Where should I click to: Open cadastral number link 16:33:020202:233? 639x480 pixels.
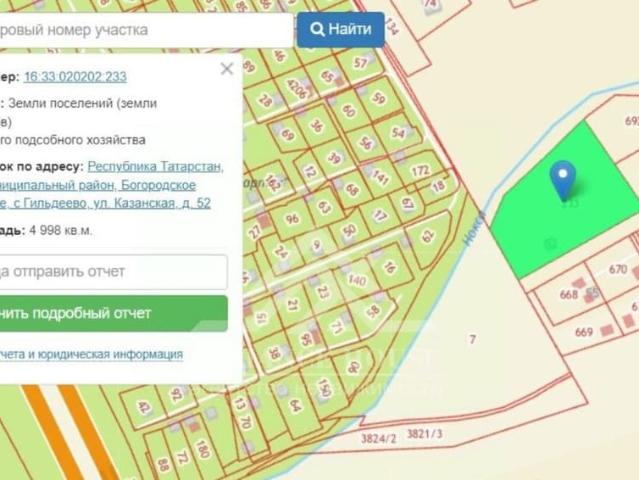[x=75, y=76]
